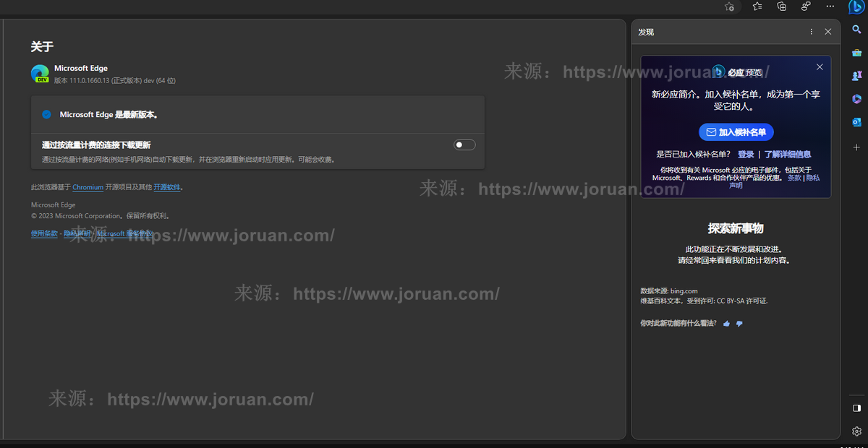The width and height of the screenshot is (868, 448).
Task: Toggle the sidebar hide button above the gear
Action: point(856,408)
